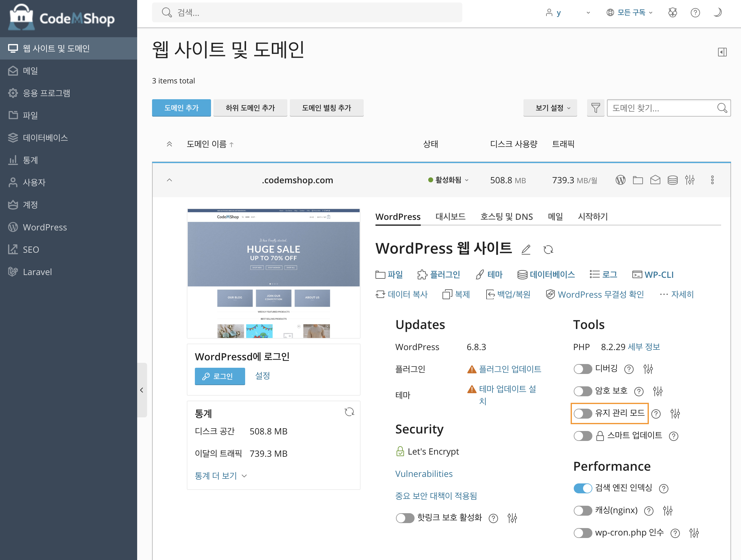741x560 pixels.
Task: Open settings sliders next to 유지 관리 모드
Action: [x=675, y=414]
